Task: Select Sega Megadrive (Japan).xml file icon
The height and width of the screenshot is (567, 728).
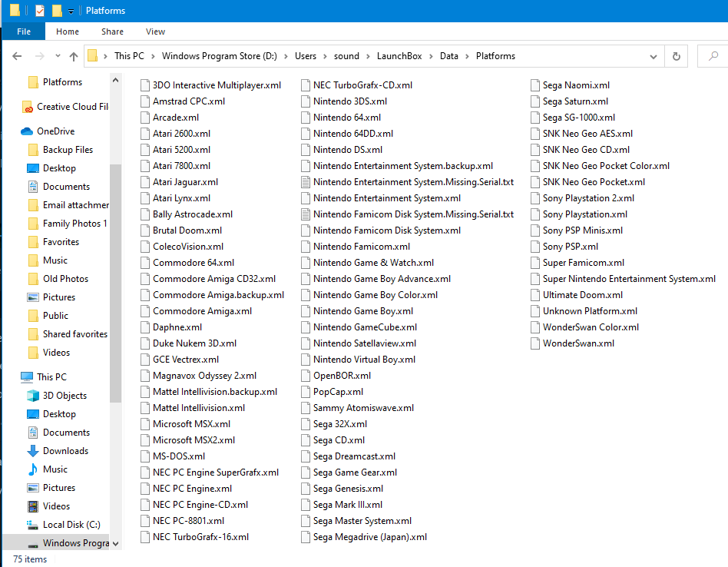Action: coord(306,537)
